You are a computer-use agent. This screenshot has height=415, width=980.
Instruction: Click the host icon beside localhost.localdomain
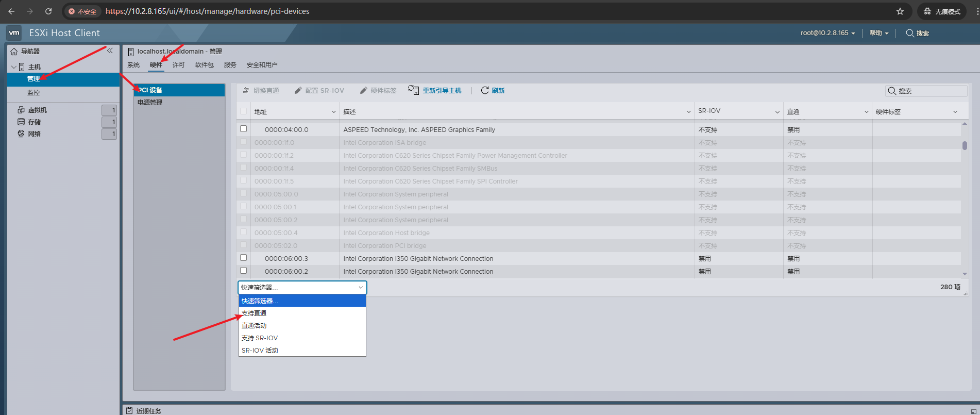point(131,52)
